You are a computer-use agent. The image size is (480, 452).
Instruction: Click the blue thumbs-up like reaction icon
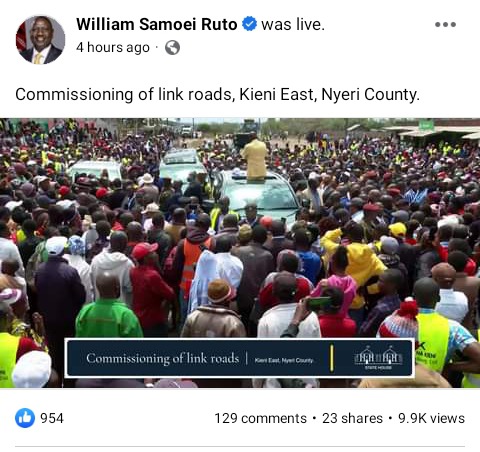(25, 418)
